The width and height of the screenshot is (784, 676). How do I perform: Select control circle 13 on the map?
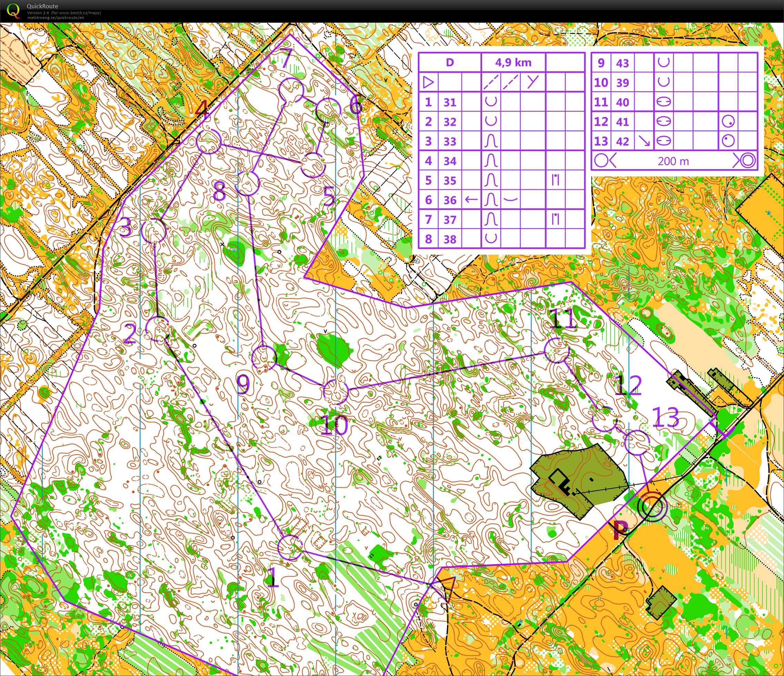637,442
